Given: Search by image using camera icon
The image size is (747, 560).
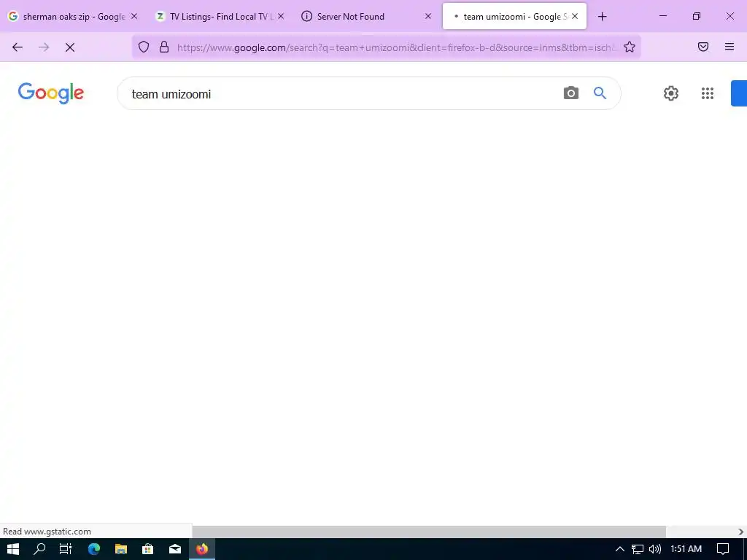Looking at the screenshot, I should point(570,93).
